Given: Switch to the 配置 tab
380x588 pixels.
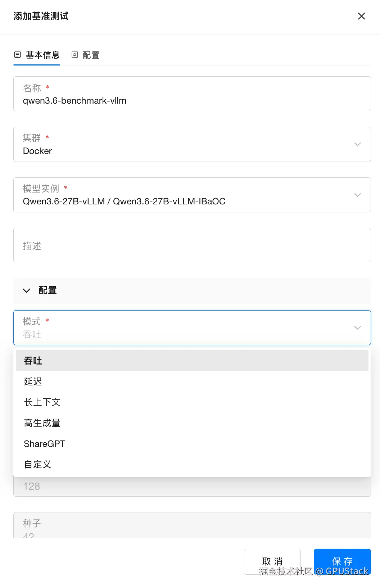Looking at the screenshot, I should [91, 55].
